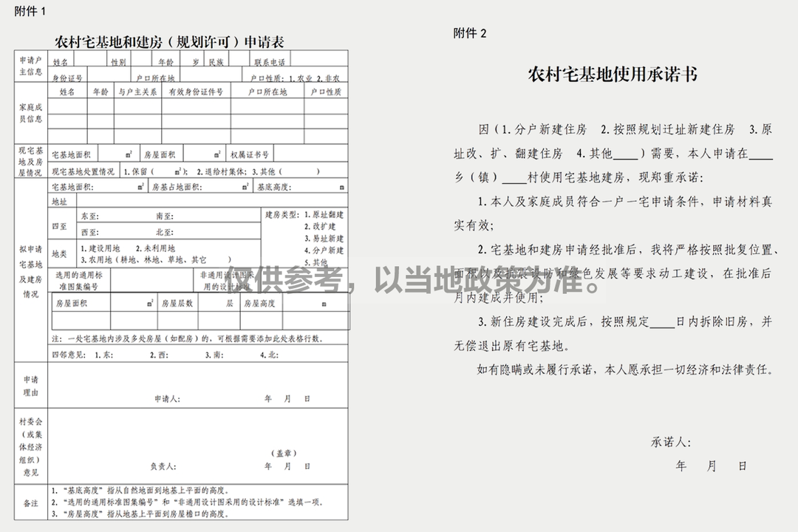Select the 南至 label
Screen dimensions: 798x532
(165, 216)
